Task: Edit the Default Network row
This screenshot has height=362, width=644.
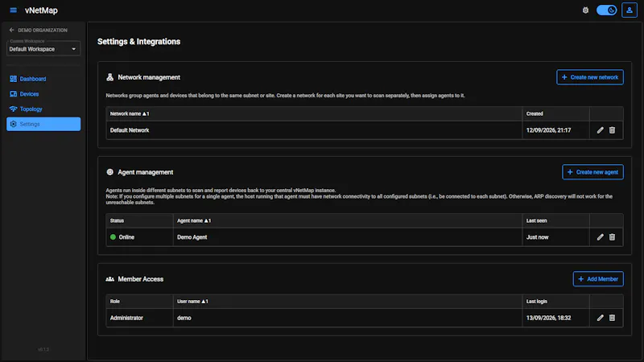Action: click(600, 130)
